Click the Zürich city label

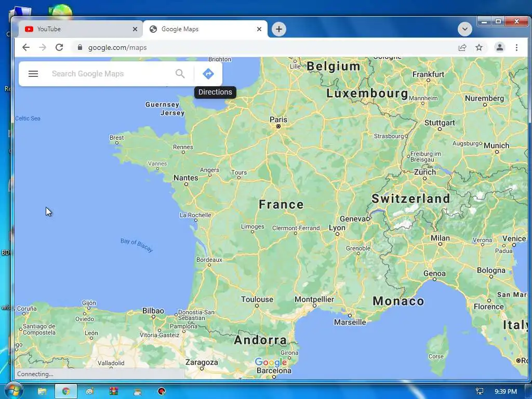pyautogui.click(x=425, y=172)
